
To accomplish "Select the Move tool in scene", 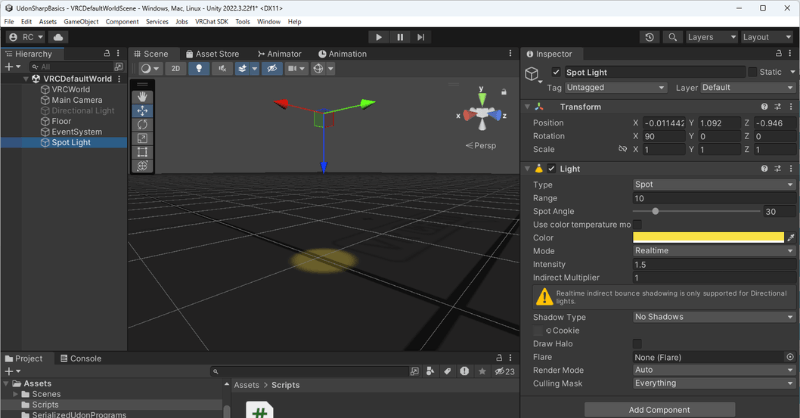I will point(142,111).
